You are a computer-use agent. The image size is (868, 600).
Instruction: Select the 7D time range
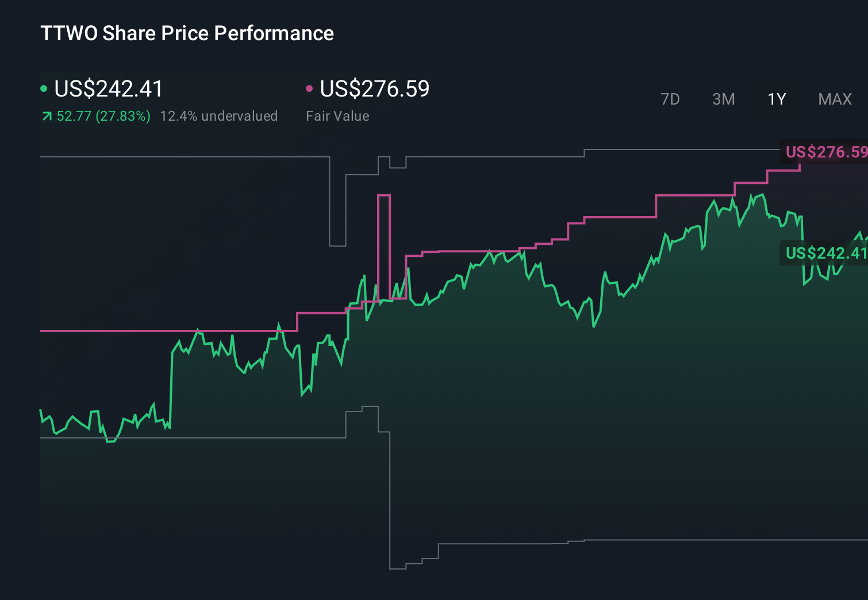pos(670,99)
